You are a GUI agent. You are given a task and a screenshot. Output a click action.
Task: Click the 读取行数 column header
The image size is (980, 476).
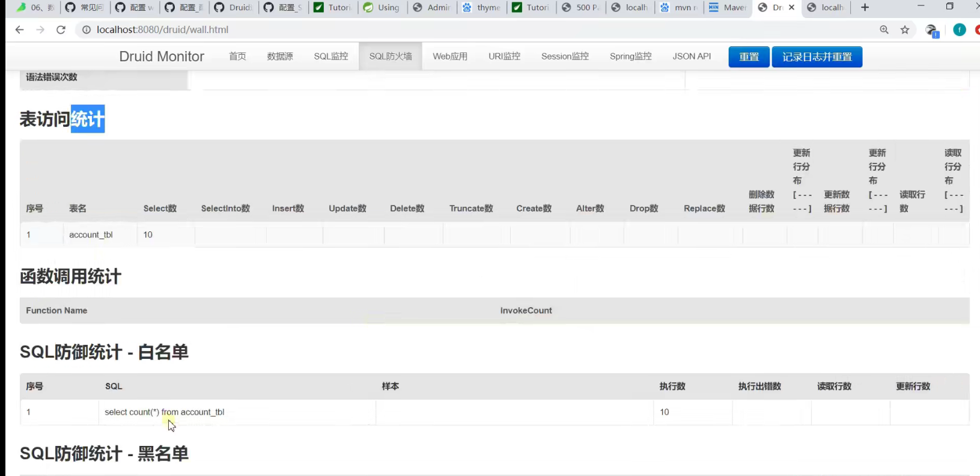pyautogui.click(x=834, y=386)
